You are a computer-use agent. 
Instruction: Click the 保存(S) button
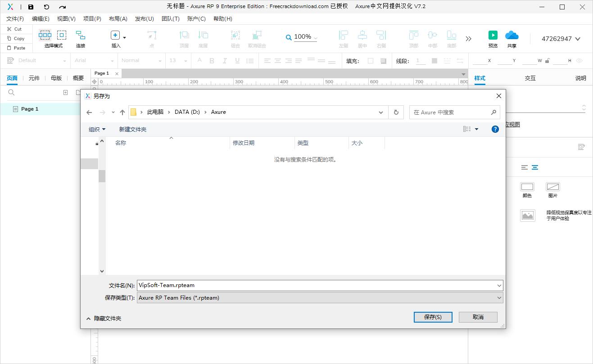(x=433, y=317)
